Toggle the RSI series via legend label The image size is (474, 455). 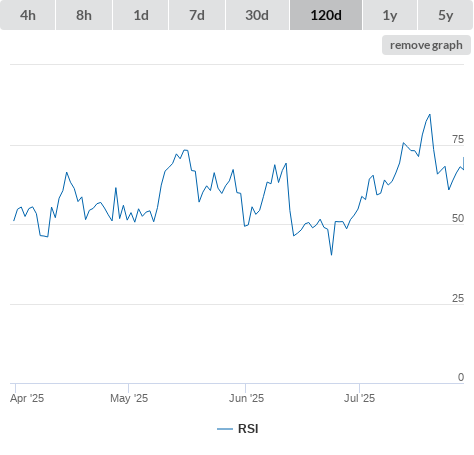tap(248, 429)
